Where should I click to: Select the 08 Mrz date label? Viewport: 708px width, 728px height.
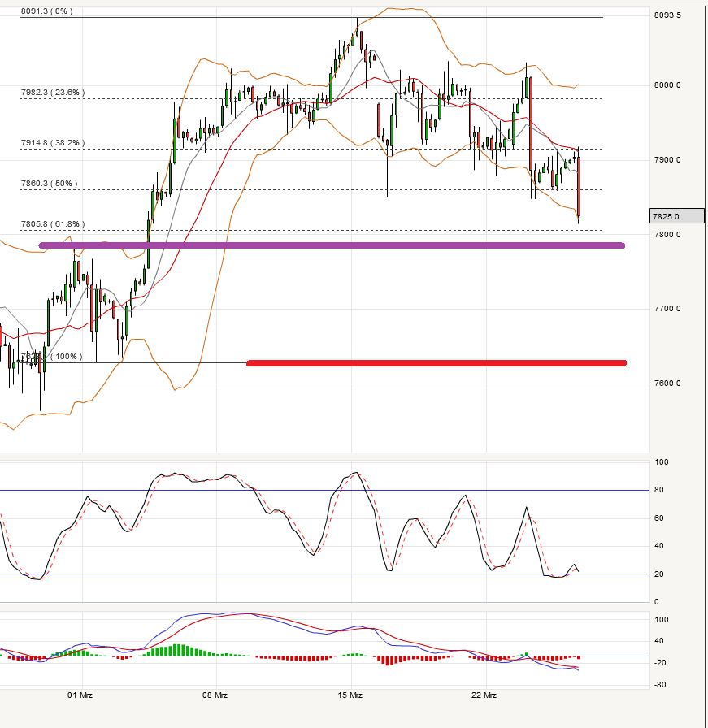(x=215, y=695)
